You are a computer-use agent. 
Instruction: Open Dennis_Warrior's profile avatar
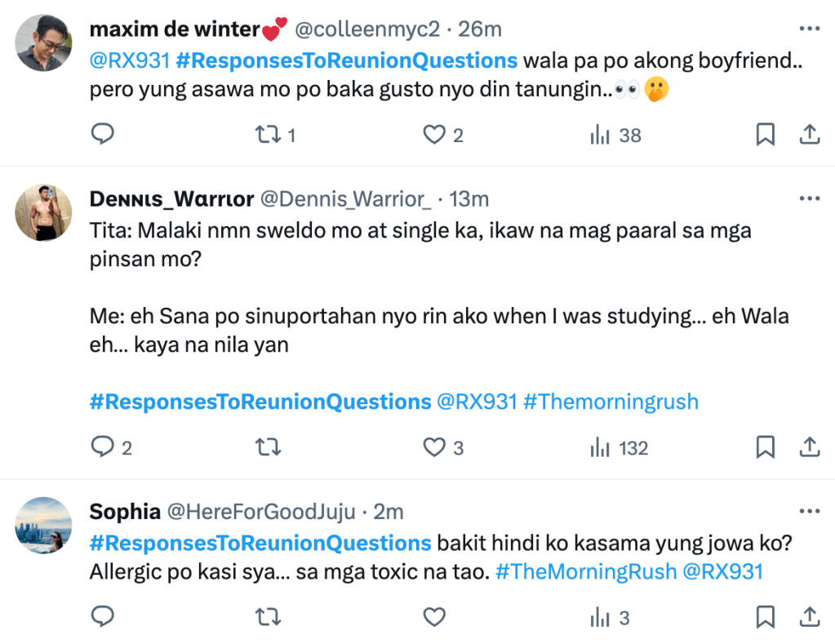[x=43, y=212]
